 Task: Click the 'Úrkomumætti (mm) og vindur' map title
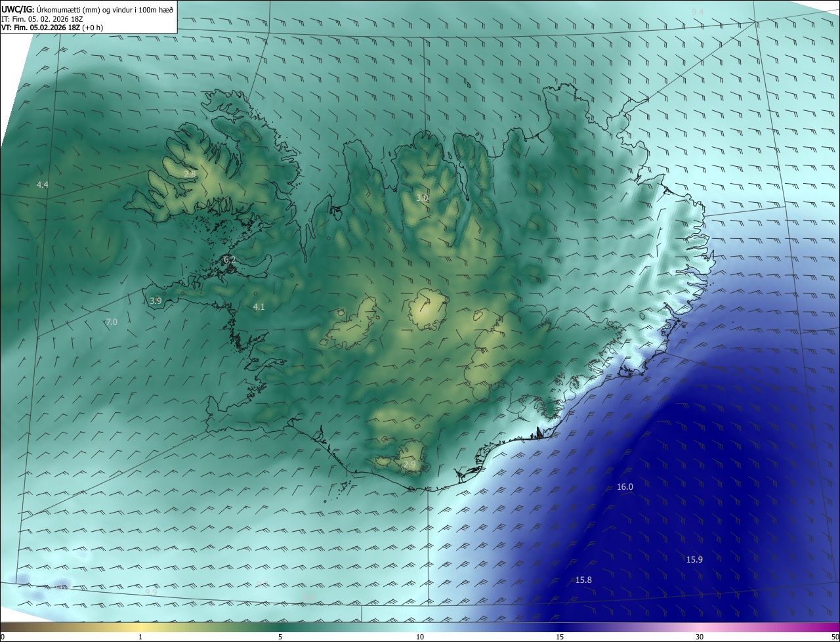(x=105, y=9)
